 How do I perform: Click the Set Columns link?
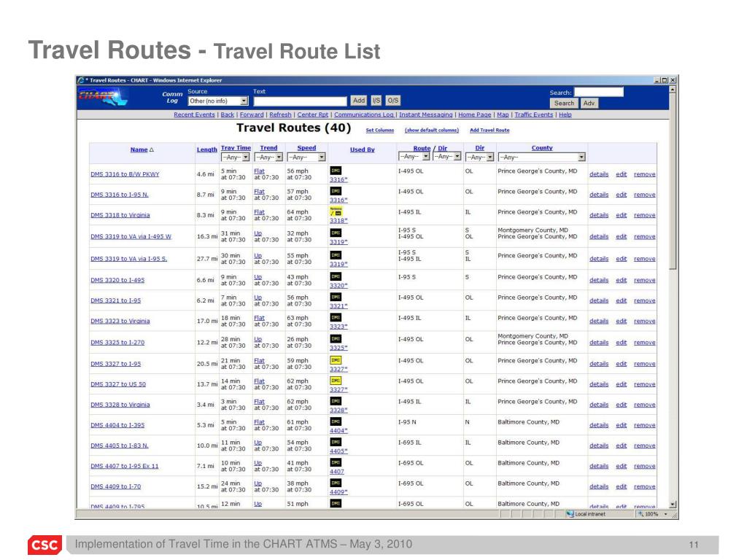(379, 130)
